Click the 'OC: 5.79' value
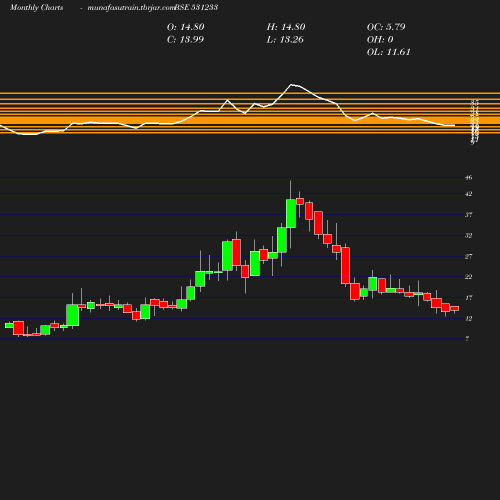 386,27
